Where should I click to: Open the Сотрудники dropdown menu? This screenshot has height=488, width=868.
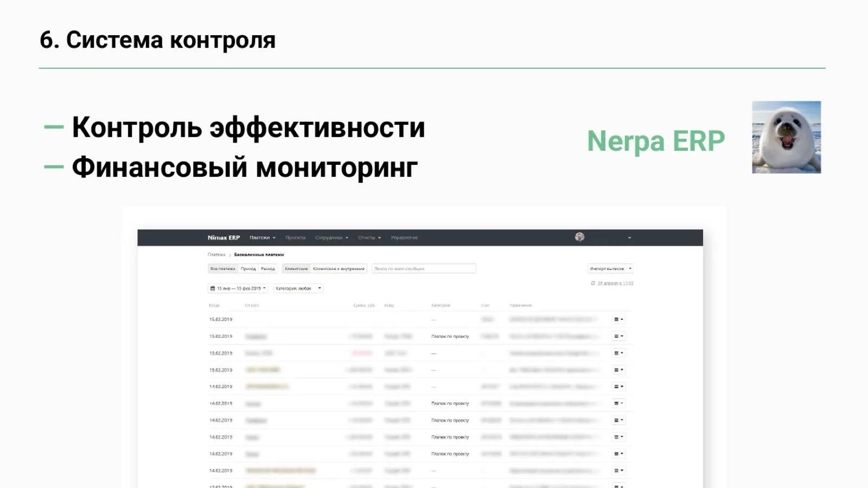(331, 237)
